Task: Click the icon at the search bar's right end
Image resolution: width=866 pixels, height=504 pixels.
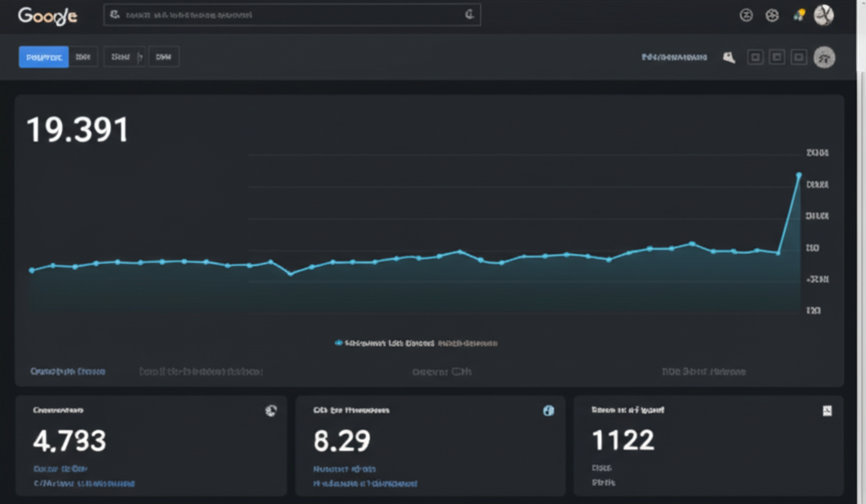Action: click(469, 14)
